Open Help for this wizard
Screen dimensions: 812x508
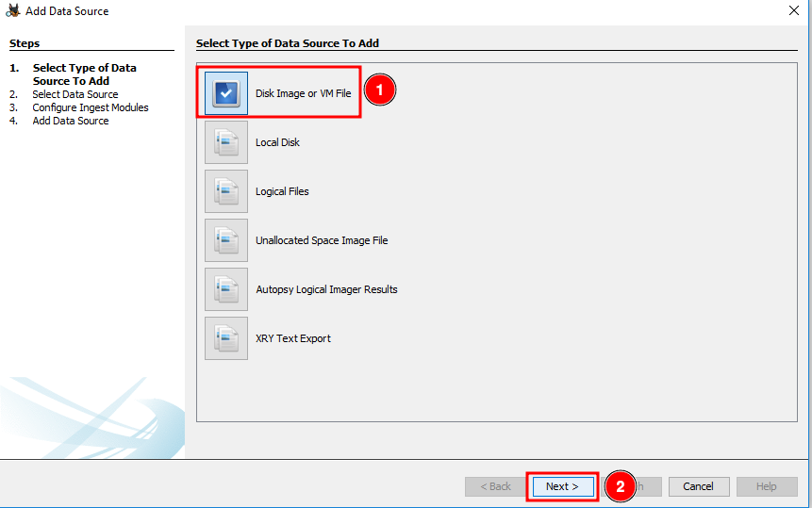tap(766, 486)
